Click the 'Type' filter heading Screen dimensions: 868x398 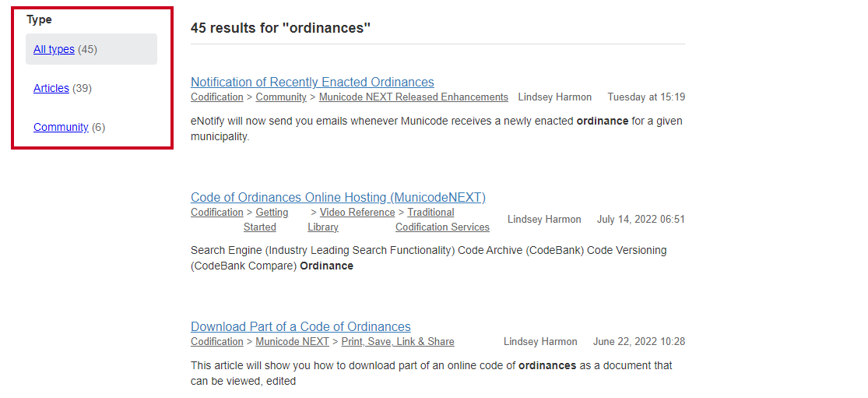pos(39,19)
